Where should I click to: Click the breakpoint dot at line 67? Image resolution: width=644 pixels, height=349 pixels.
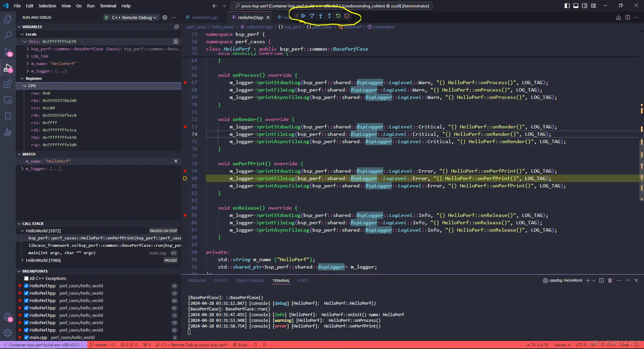click(185, 82)
